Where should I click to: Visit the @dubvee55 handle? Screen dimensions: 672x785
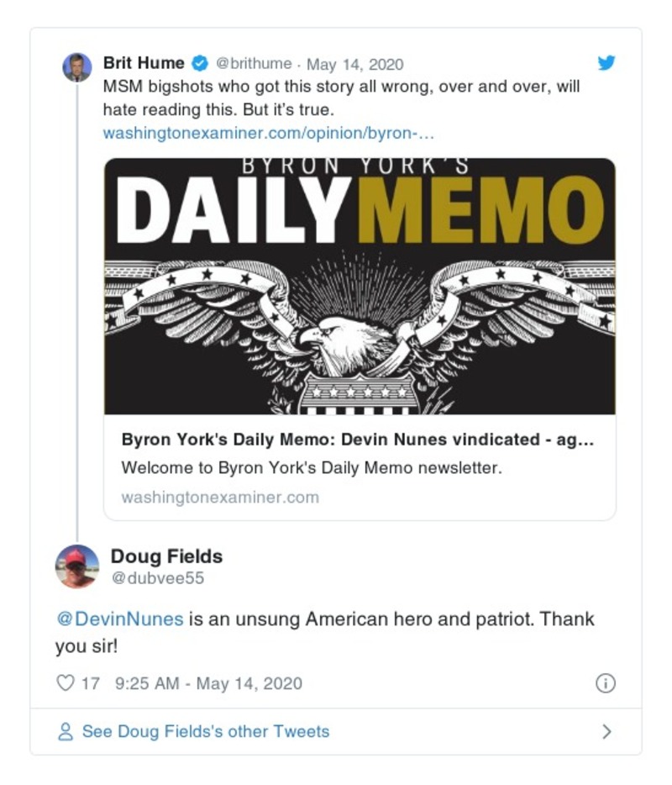point(157,578)
